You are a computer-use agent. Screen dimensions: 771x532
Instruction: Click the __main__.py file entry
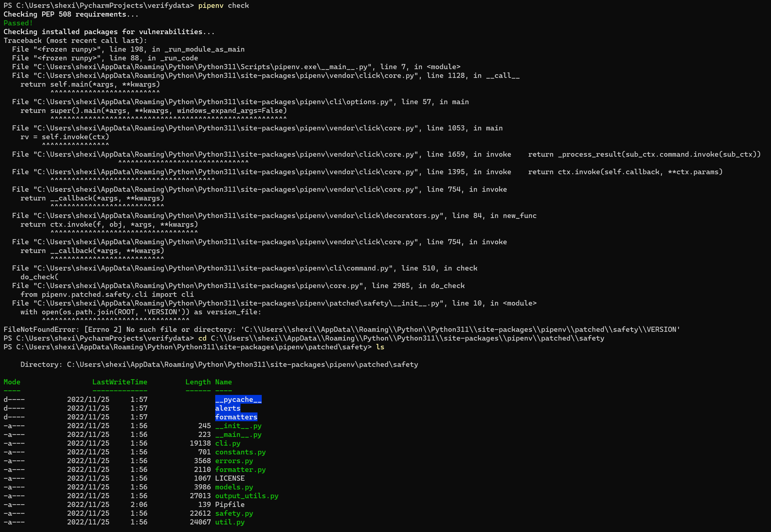click(238, 434)
